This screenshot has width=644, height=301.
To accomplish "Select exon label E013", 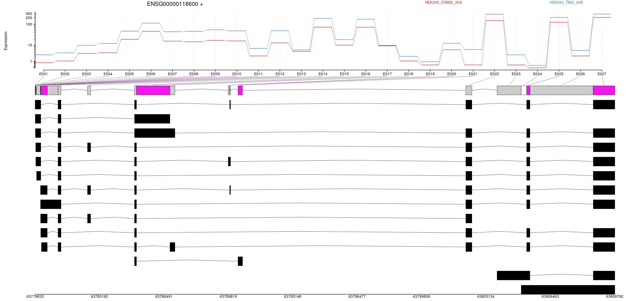I will coord(301,74).
